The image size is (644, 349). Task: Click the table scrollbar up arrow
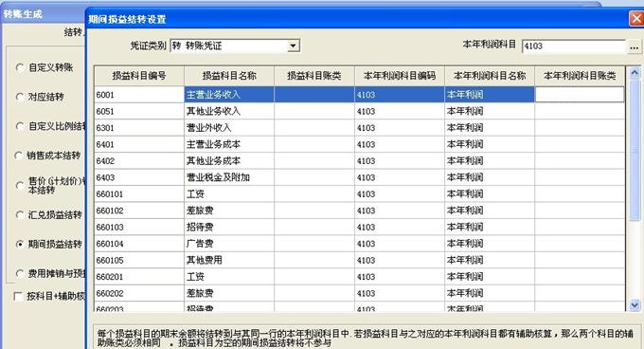click(635, 73)
